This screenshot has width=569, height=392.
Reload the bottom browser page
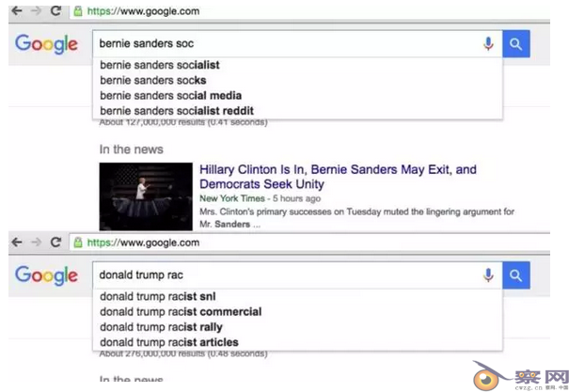click(55, 243)
